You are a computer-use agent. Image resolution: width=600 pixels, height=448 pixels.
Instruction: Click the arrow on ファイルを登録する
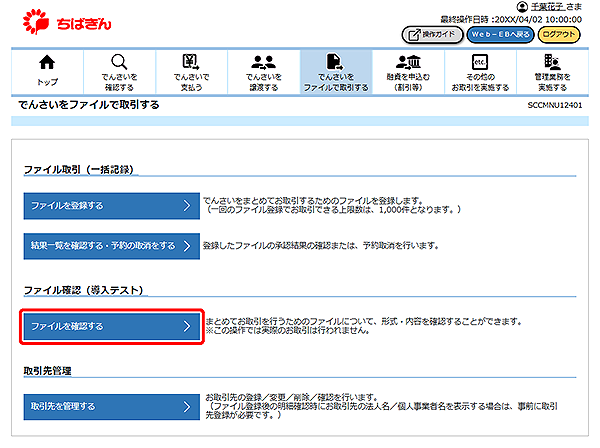(186, 205)
